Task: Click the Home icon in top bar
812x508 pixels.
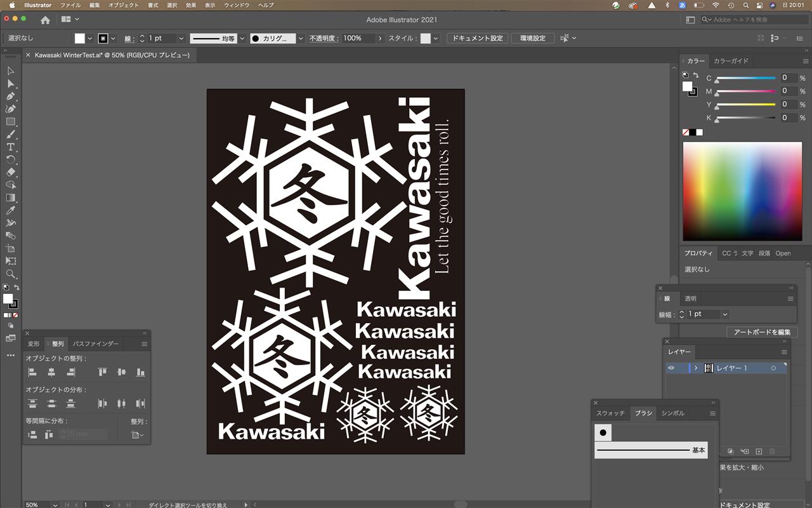Action: pos(45,20)
